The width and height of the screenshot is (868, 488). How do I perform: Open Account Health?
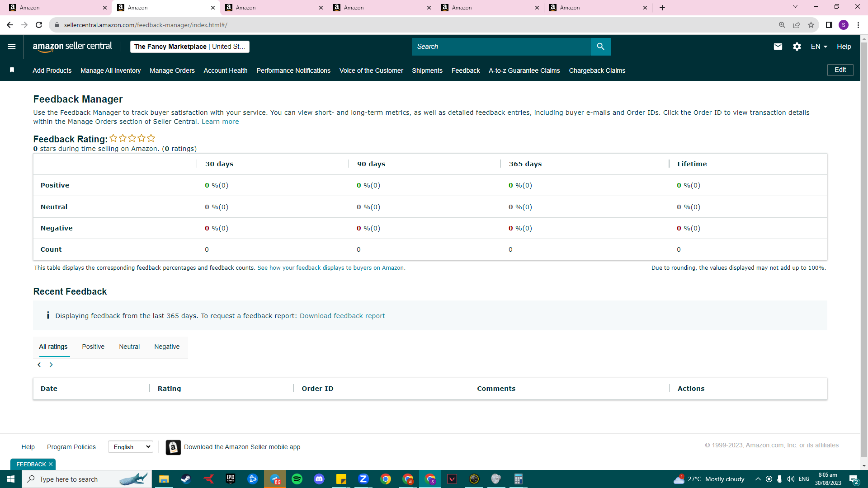226,70
